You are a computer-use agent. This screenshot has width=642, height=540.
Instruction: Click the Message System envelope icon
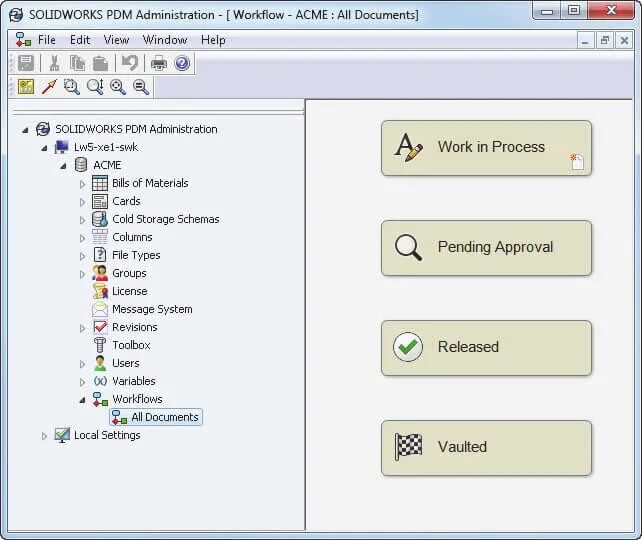point(100,309)
